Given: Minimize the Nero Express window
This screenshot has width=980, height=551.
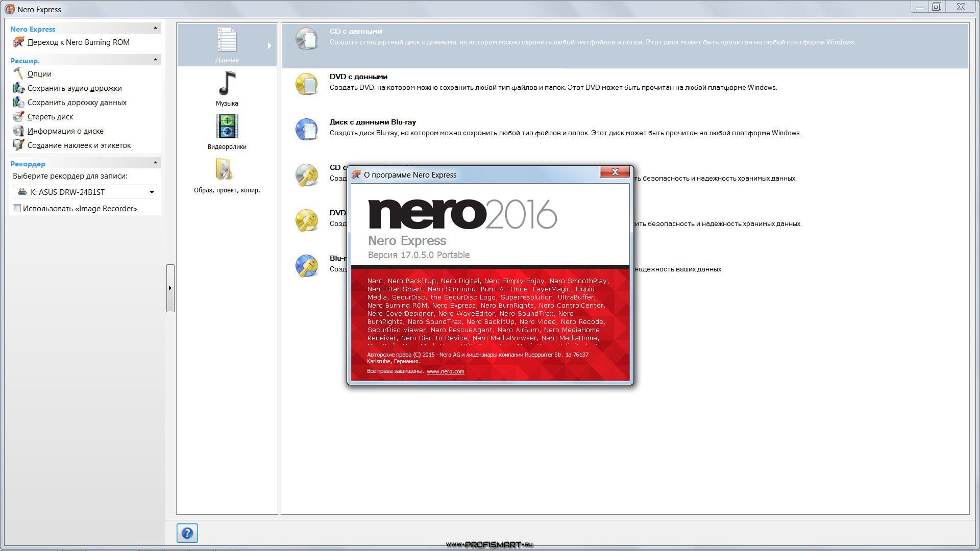Looking at the screenshot, I should coord(920,7).
